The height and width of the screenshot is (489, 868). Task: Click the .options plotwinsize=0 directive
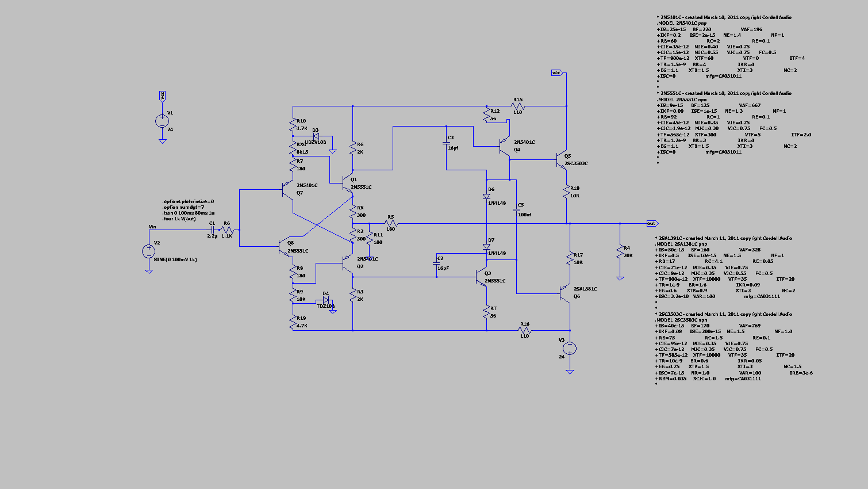click(x=188, y=201)
